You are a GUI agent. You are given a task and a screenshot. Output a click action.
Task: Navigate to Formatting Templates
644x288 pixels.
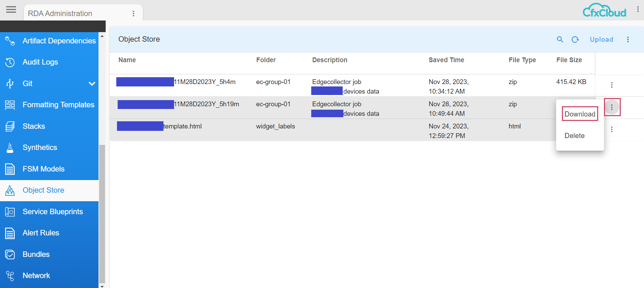click(58, 105)
